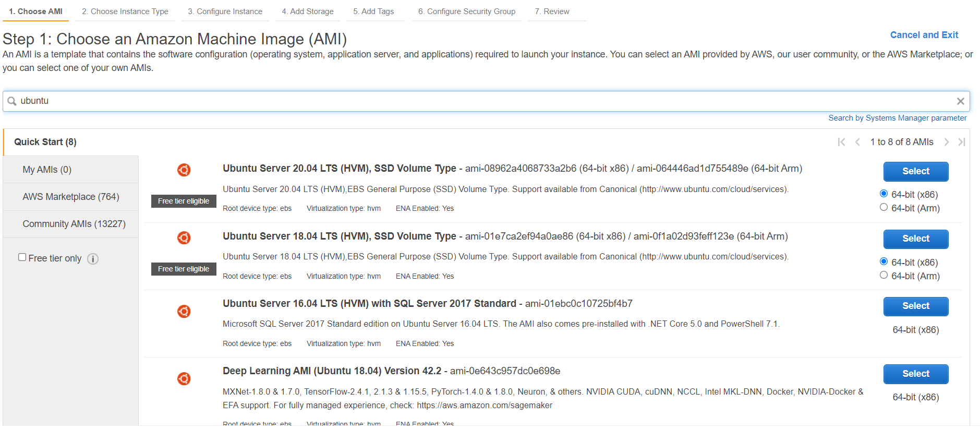
Task: Choose 64-bit (x86) for Ubuntu 20.04
Action: (x=884, y=194)
